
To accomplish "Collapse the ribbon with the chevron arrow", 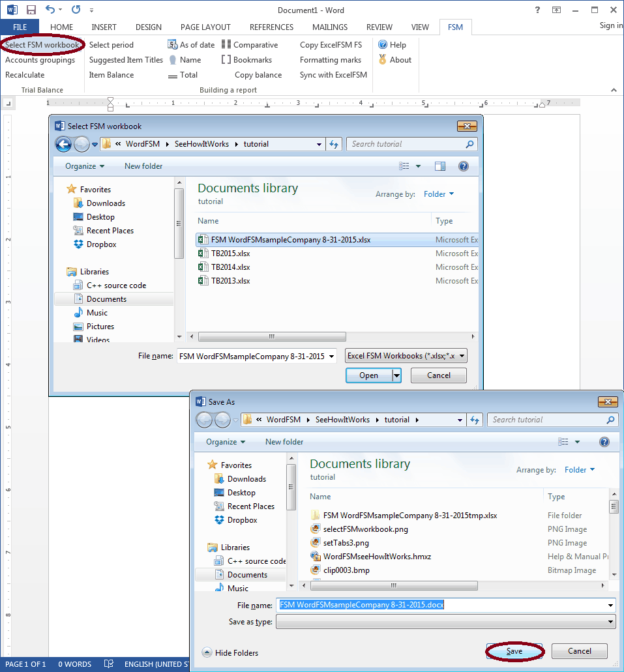I will [614, 90].
